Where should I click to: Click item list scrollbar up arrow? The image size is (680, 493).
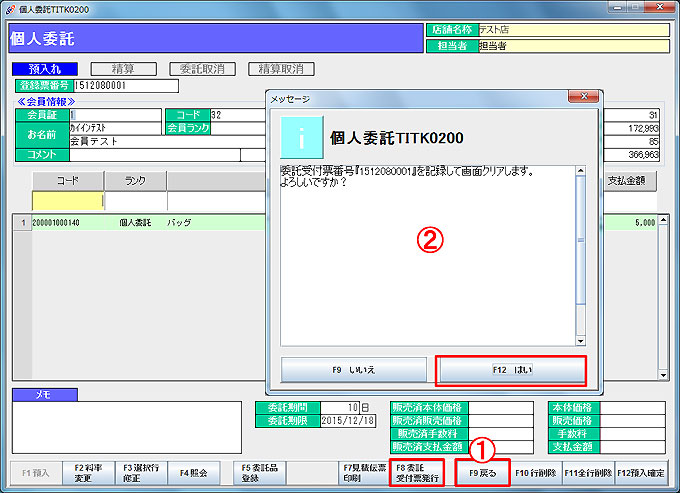(663, 220)
